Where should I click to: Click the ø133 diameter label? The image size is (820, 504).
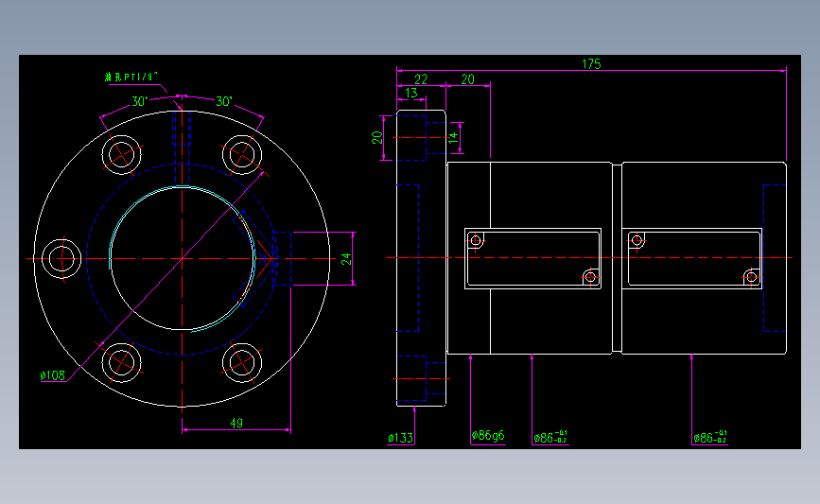coord(400,438)
